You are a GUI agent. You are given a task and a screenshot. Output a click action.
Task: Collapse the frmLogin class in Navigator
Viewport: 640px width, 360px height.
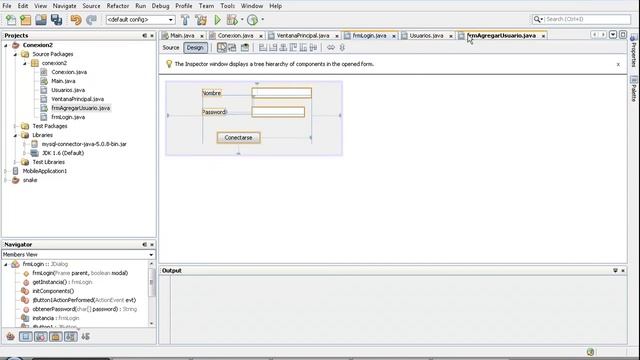coord(6,264)
